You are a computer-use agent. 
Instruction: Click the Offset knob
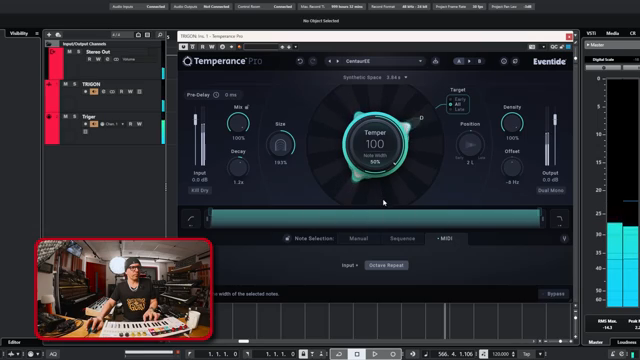512,167
